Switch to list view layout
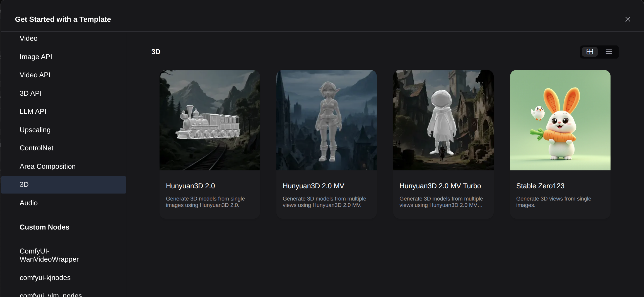The image size is (644, 297). click(x=609, y=52)
